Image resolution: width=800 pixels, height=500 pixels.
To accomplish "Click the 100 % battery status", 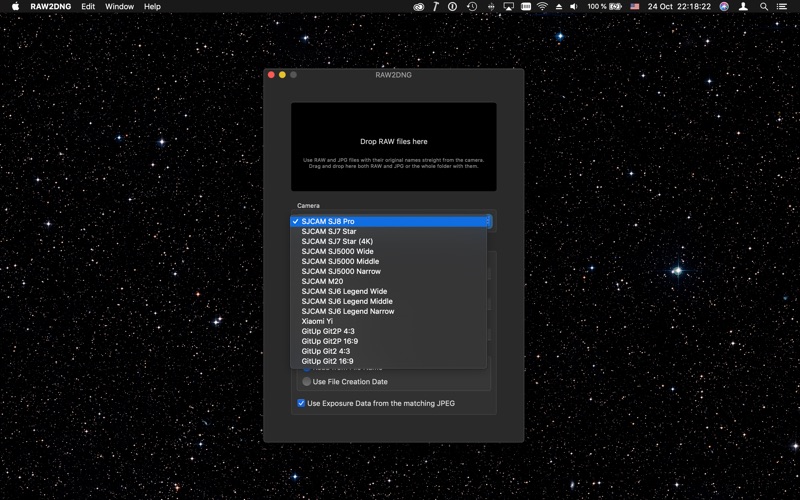I will click(604, 7).
